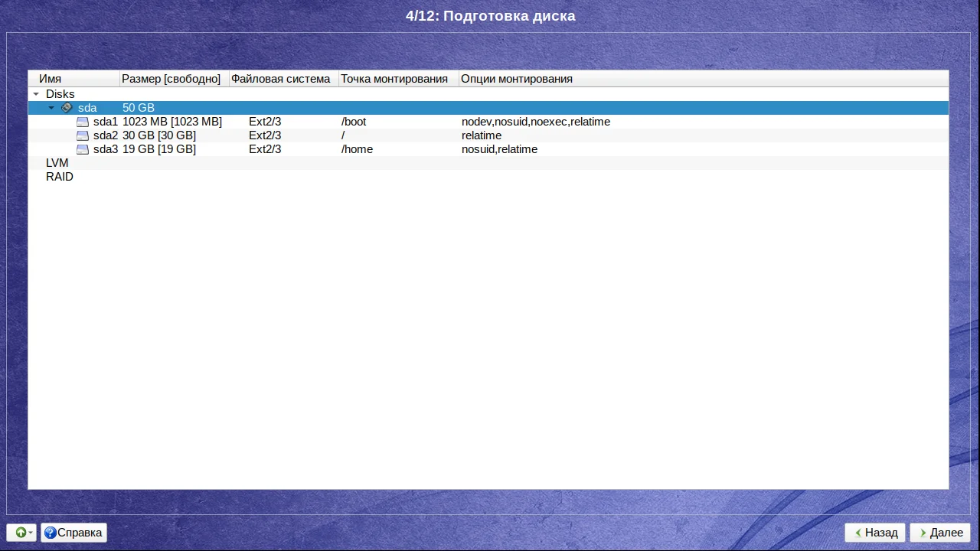Click the Точка монтирования column header
This screenshot has height=551, width=980.
(399, 79)
